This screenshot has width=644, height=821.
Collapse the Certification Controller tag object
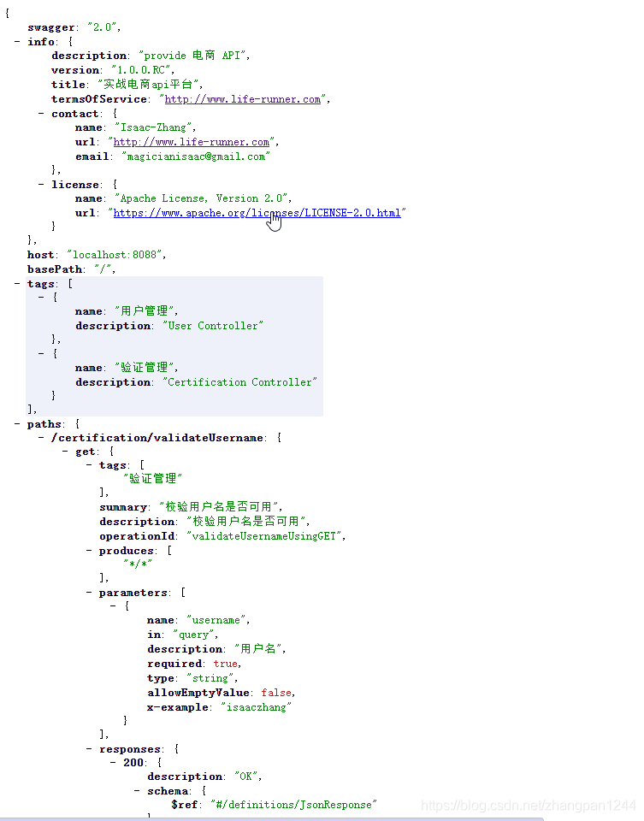click(x=41, y=353)
